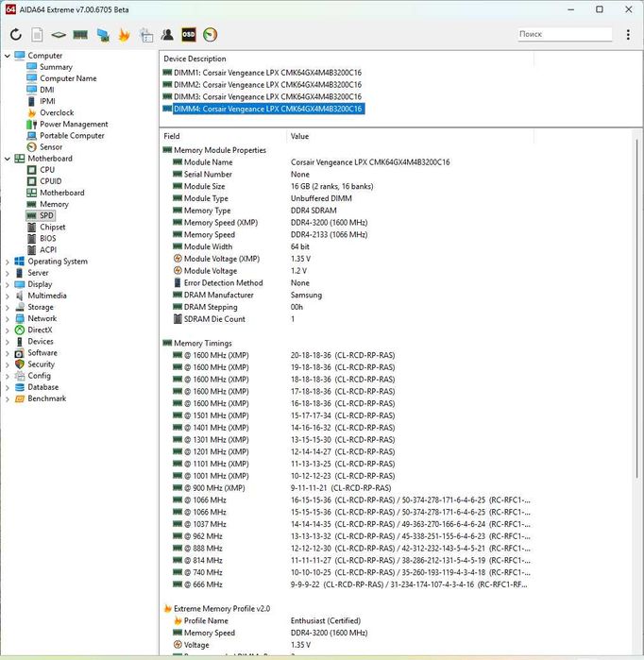
Task: Click the Security shield icon
Action: 20,364
